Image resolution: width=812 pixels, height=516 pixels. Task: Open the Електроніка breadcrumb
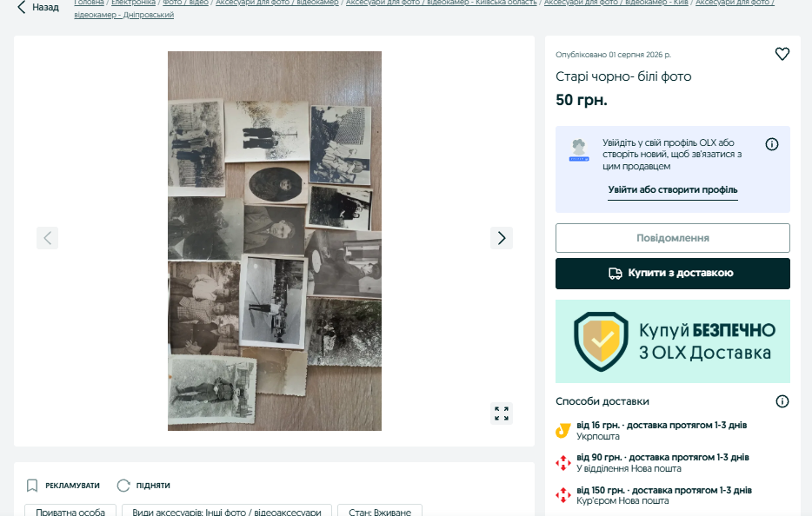(133, 3)
